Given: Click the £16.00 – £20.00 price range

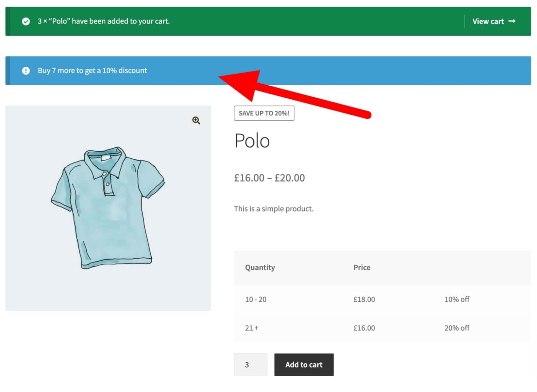Looking at the screenshot, I should pos(269,178).
